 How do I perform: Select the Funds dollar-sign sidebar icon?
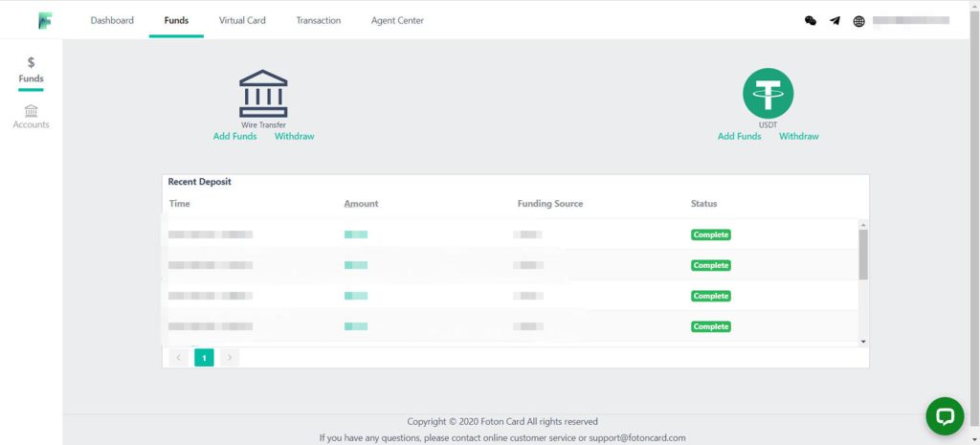pos(31,62)
